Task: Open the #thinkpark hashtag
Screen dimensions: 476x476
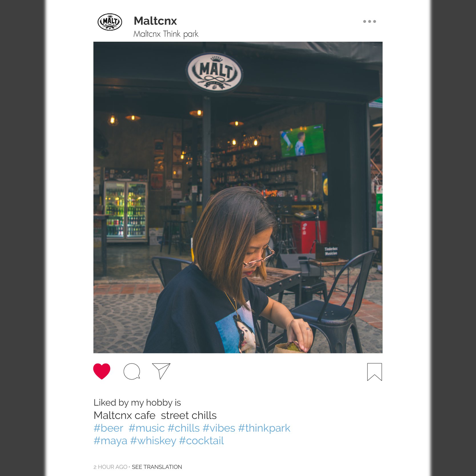Action: coord(264,428)
